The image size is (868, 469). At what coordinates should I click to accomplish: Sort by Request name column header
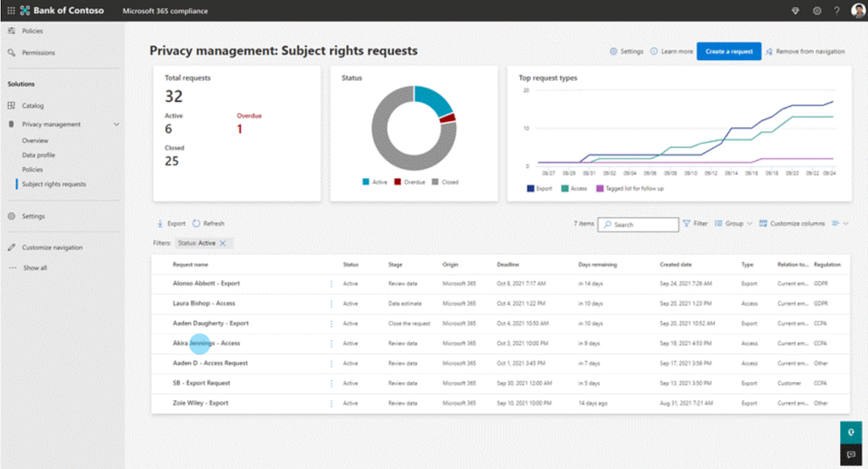point(190,265)
